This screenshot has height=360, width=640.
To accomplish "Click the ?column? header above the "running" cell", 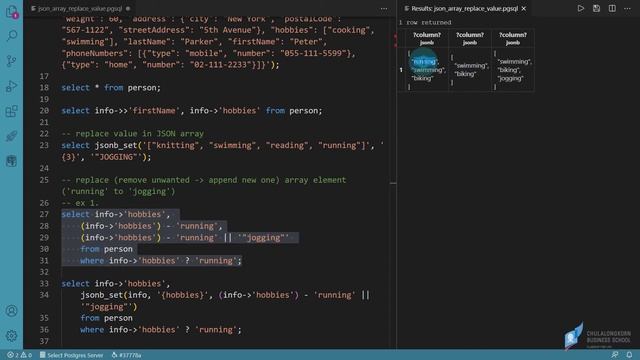I will [427, 38].
